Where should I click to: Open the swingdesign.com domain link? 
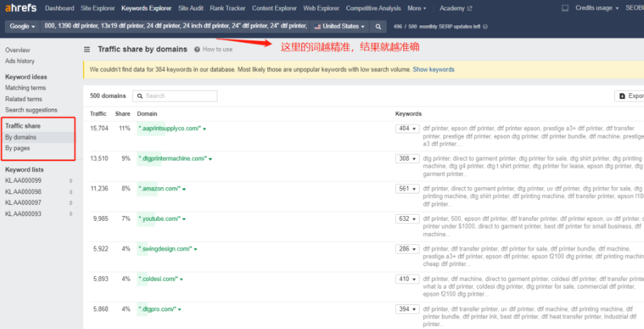[x=165, y=249]
